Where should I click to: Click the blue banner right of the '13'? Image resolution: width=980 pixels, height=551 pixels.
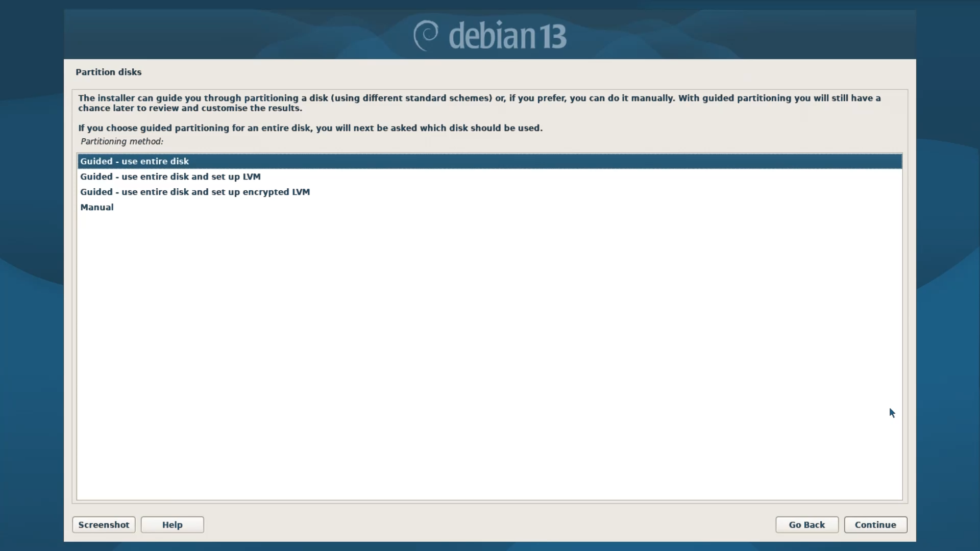(x=740, y=35)
